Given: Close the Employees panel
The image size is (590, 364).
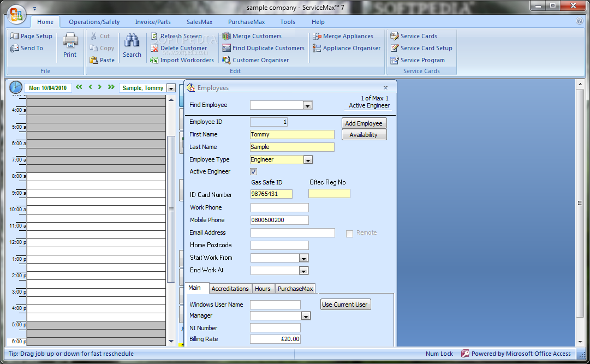Looking at the screenshot, I should point(386,88).
